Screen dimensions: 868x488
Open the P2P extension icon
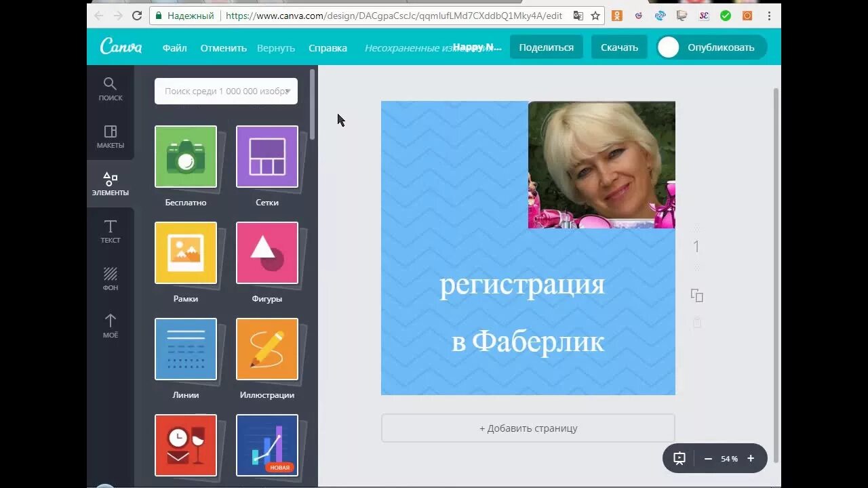[x=660, y=15]
